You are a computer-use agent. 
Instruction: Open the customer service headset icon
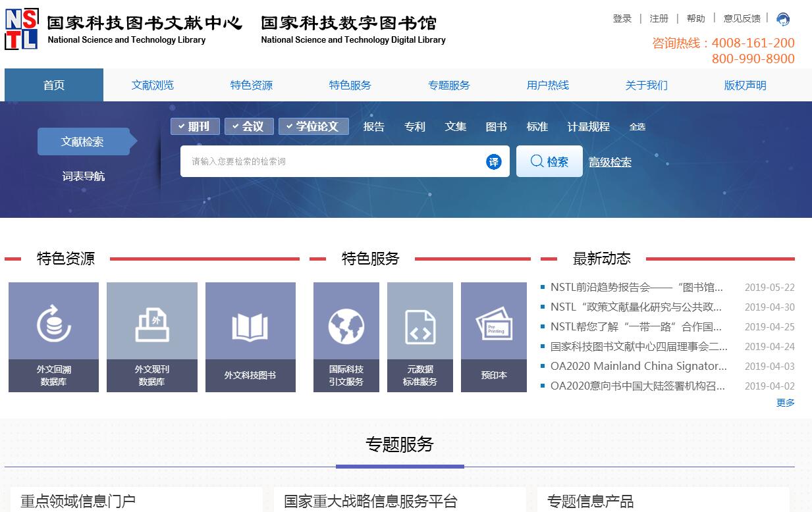(x=783, y=19)
